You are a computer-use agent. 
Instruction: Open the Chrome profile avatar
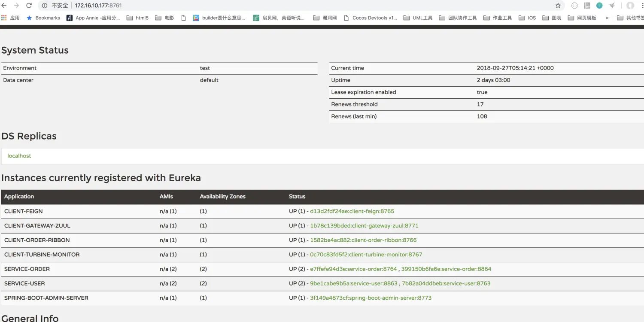630,6
